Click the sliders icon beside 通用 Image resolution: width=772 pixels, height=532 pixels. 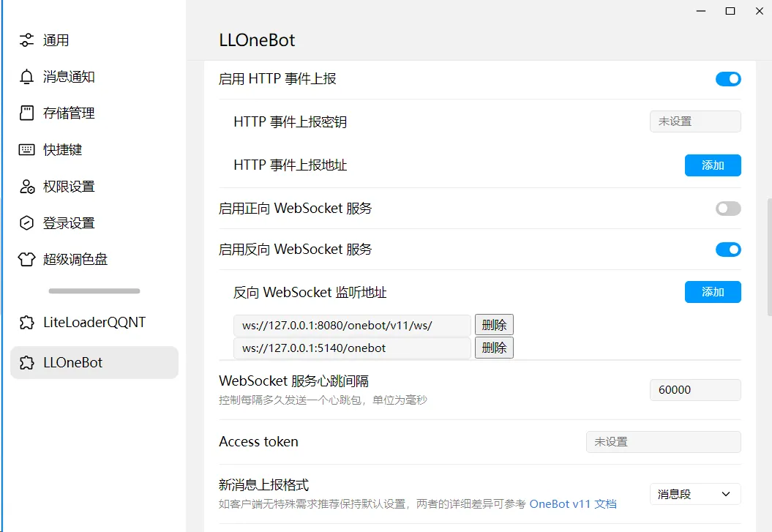(26, 40)
